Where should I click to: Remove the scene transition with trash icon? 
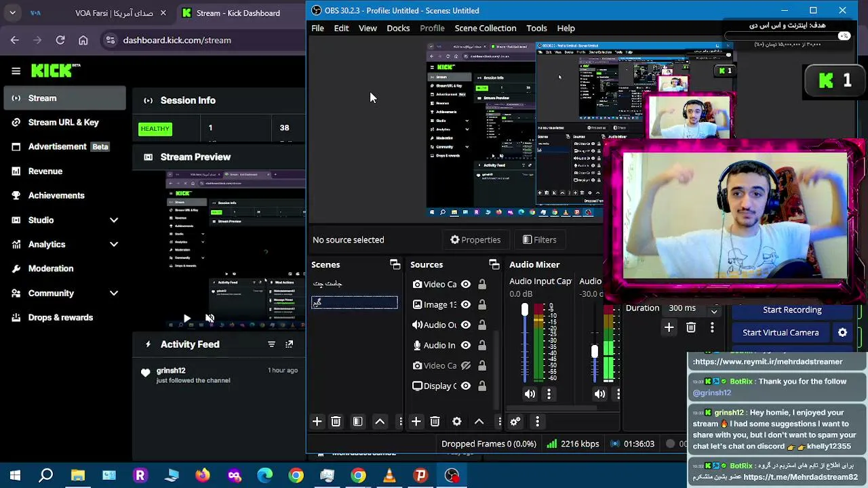tap(691, 328)
